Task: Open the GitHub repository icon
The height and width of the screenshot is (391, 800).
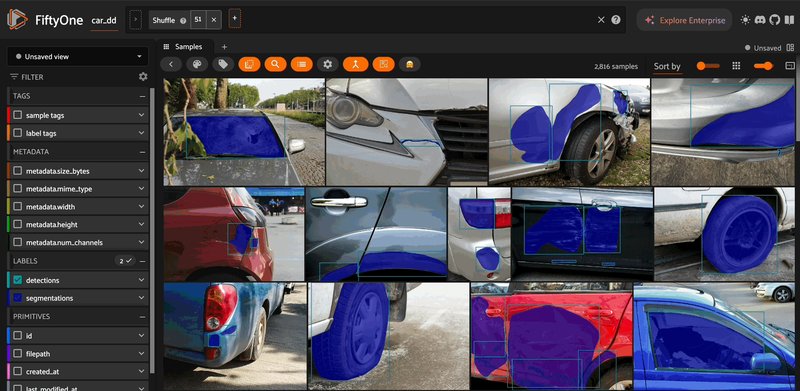Action: click(x=775, y=20)
